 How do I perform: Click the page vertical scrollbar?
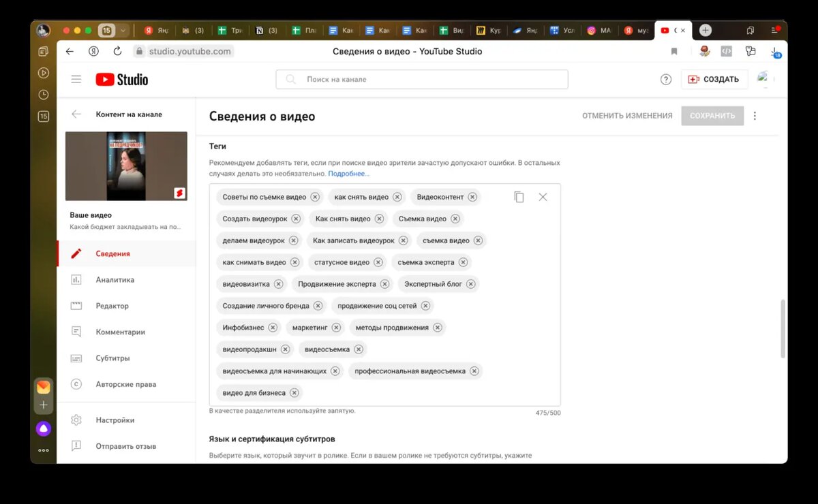[x=783, y=328]
